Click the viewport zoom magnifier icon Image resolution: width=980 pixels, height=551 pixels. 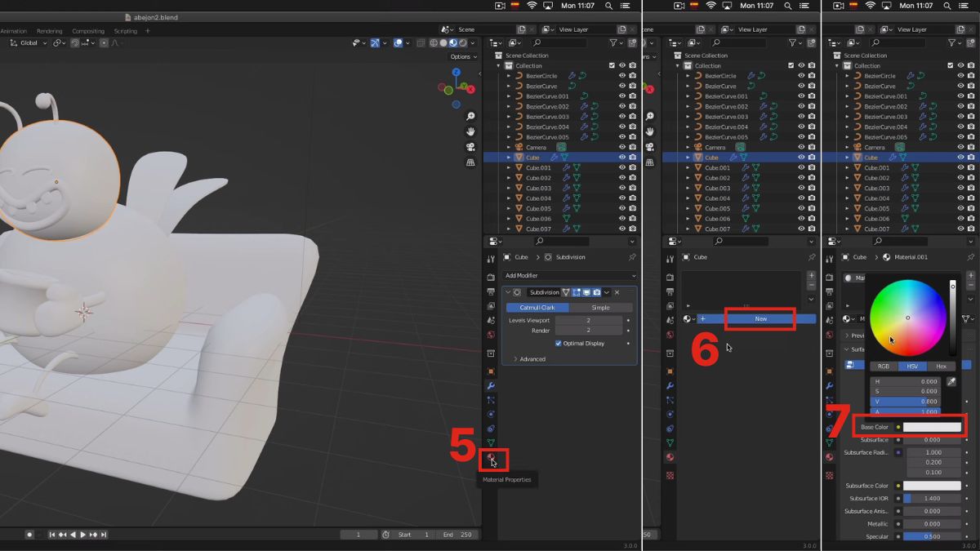[470, 117]
